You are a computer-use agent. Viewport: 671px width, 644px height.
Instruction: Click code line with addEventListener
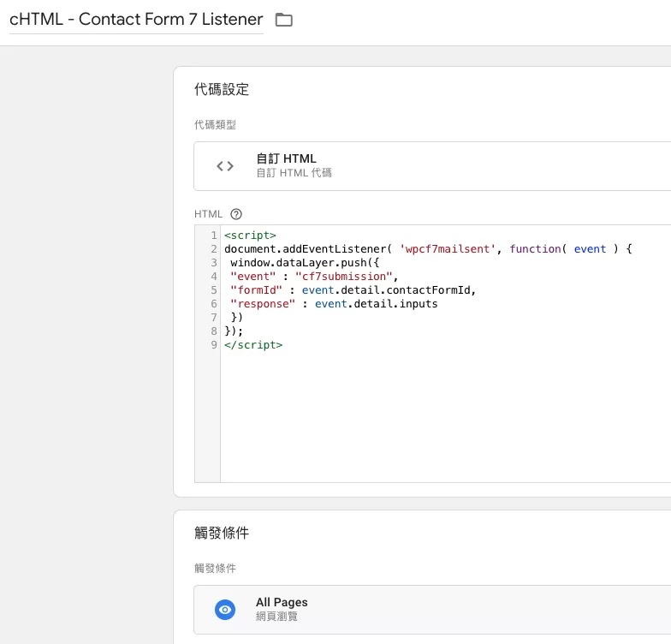click(428, 248)
